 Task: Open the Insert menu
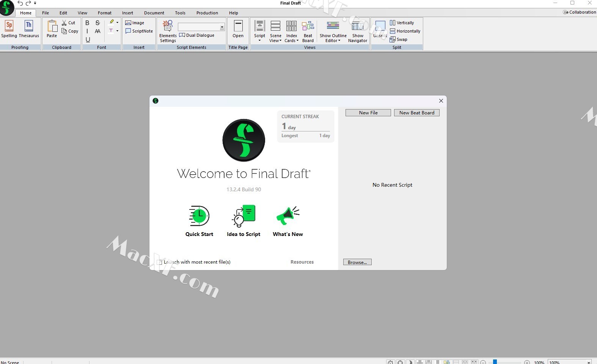tap(127, 13)
